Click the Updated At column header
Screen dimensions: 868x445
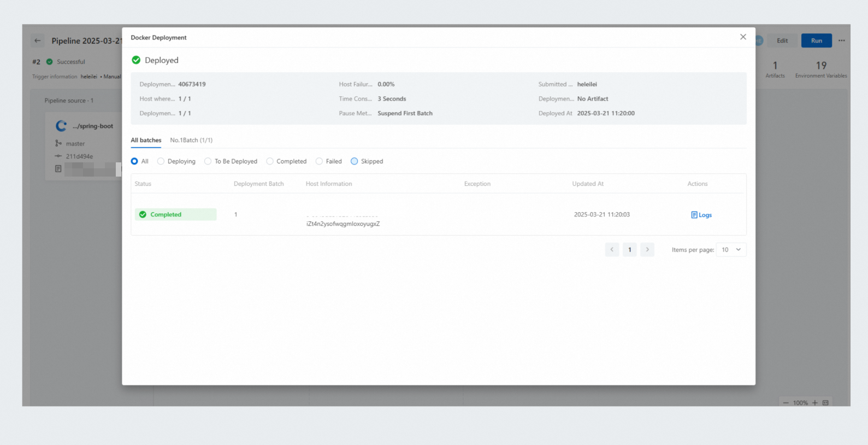click(x=588, y=184)
